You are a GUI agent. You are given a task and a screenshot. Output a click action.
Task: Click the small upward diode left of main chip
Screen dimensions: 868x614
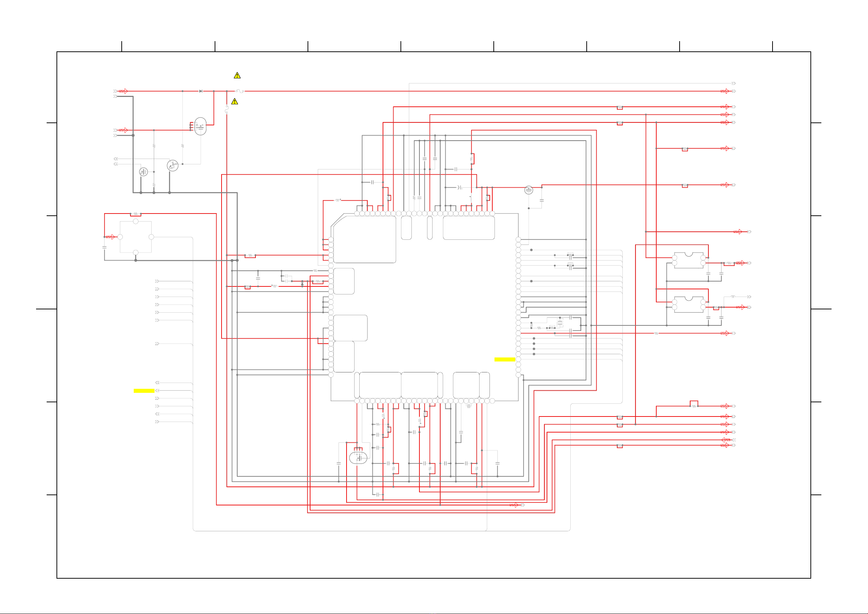302,283
